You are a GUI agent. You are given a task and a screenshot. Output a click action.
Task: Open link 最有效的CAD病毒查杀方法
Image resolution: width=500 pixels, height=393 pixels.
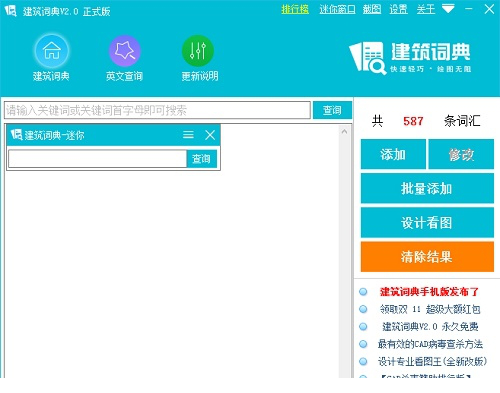(430, 344)
